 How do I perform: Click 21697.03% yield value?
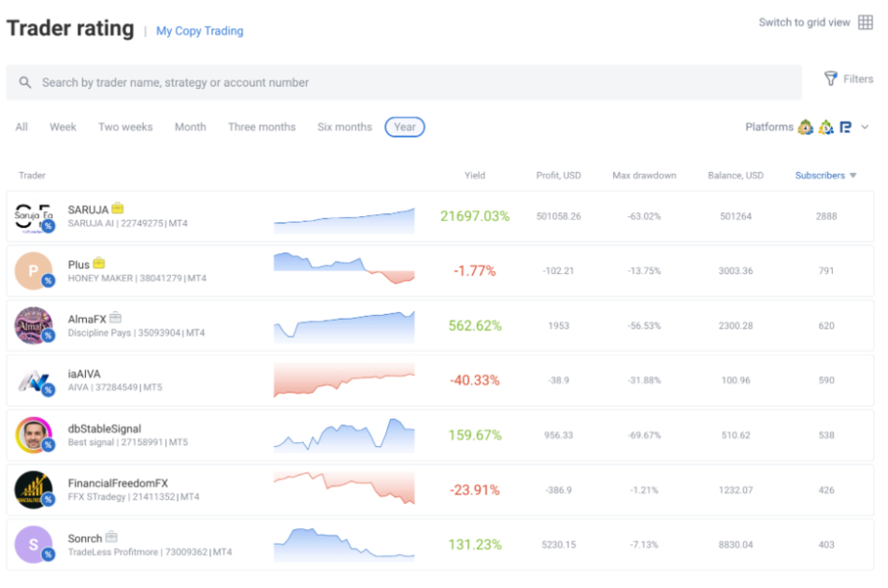pos(475,216)
